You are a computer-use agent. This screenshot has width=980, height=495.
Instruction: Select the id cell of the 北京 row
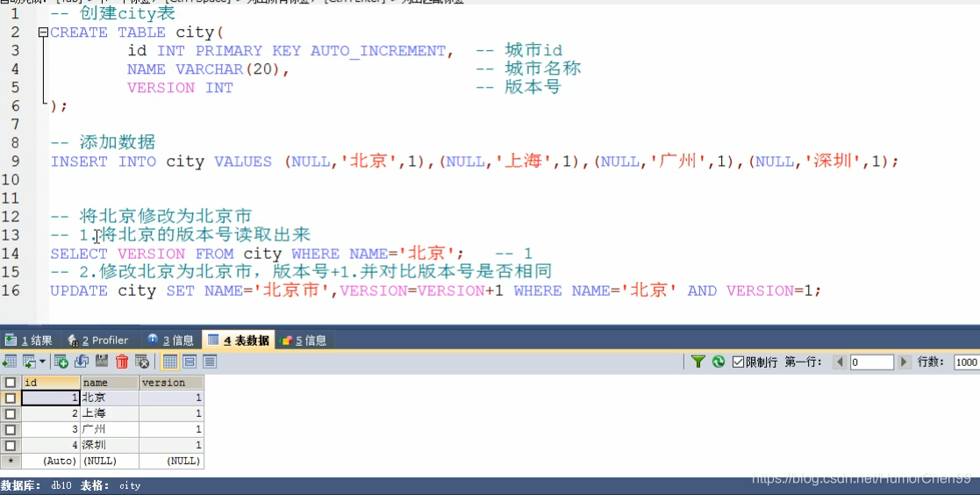point(51,398)
